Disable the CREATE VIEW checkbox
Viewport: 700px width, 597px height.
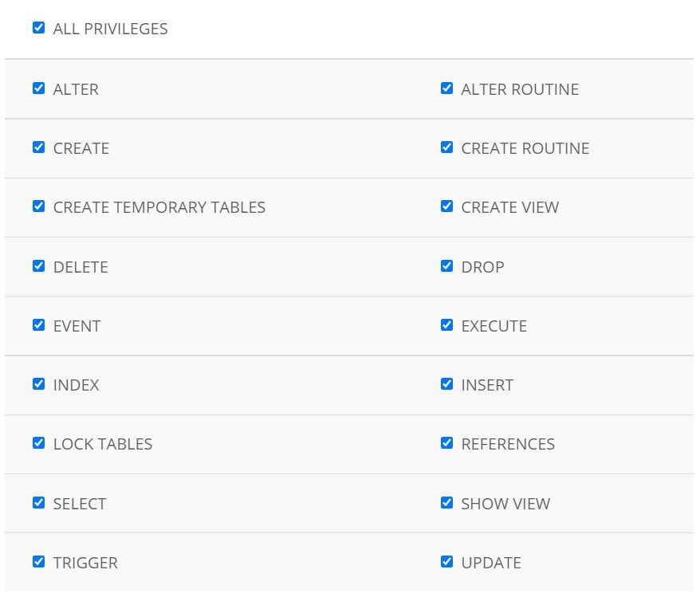tap(446, 206)
